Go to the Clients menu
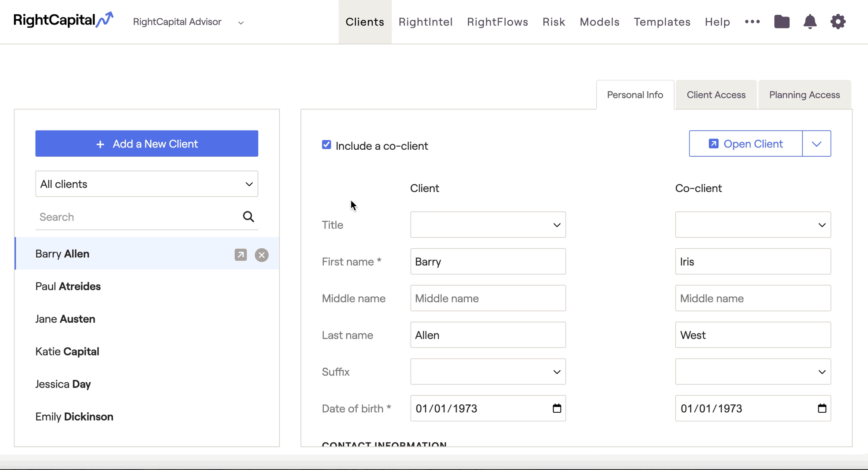Image resolution: width=868 pixels, height=470 pixels. pos(365,22)
